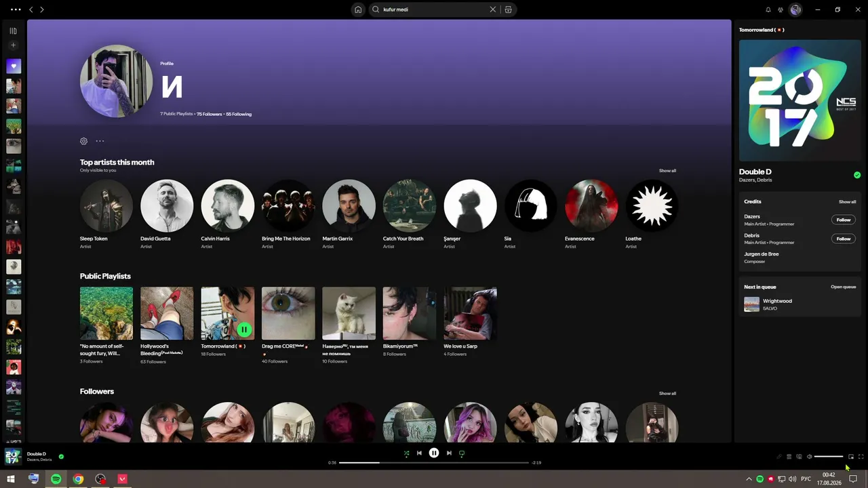
Task: Go back with the left arrow
Action: 31,9
